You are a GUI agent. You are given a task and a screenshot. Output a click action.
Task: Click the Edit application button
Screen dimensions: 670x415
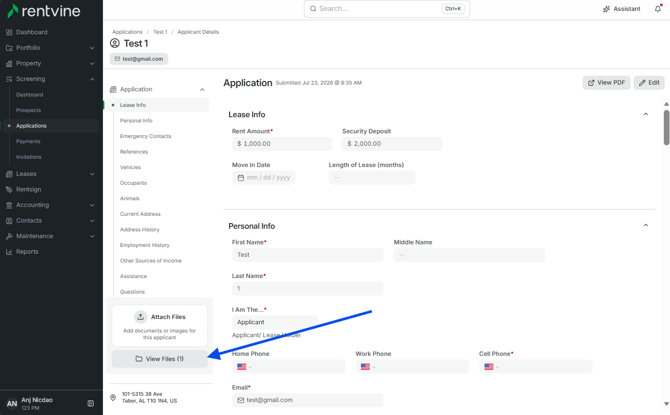click(x=649, y=82)
